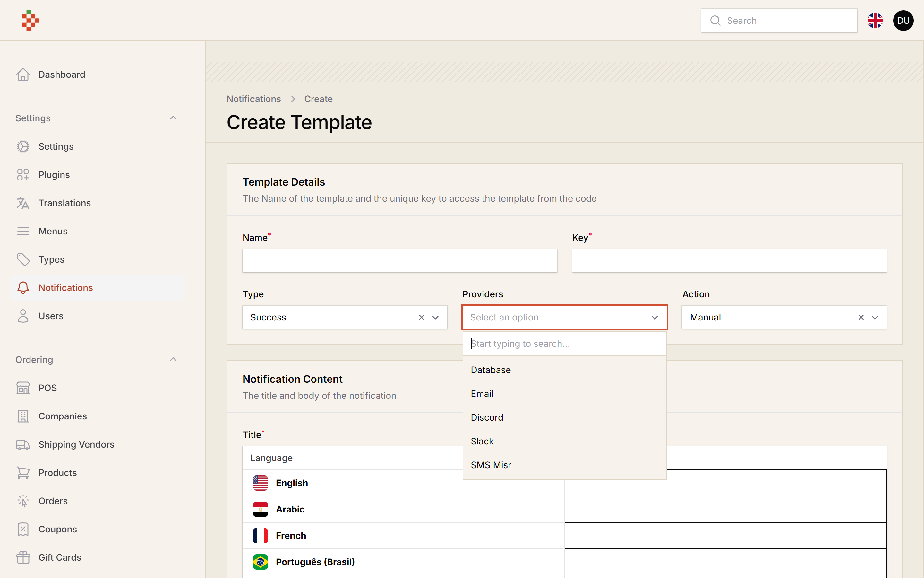Click the top Search box
The width and height of the screenshot is (924, 578).
point(779,21)
